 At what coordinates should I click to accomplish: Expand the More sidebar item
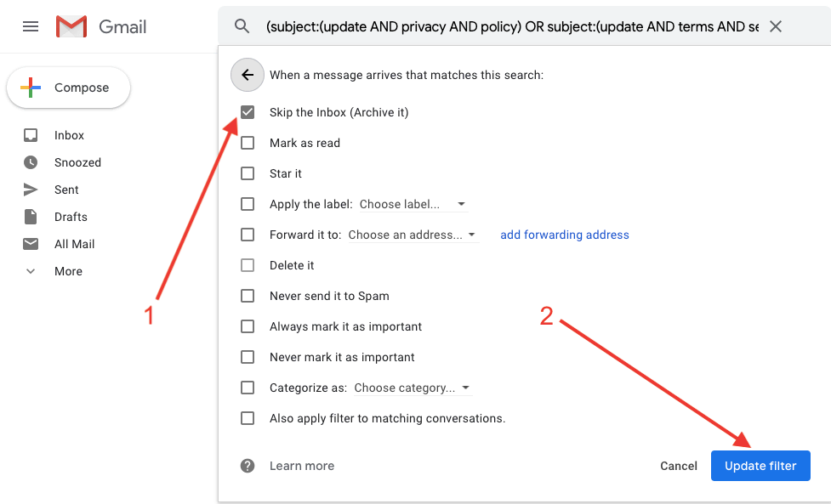68,271
